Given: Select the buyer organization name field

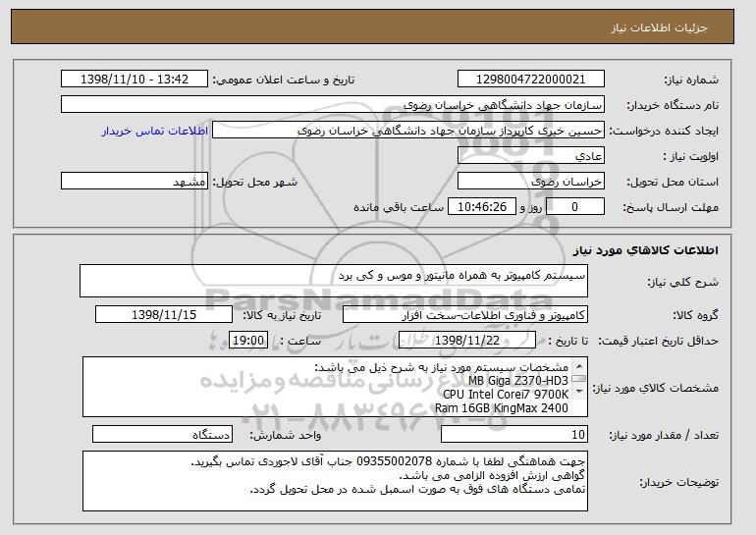Looking at the screenshot, I should point(333,105).
